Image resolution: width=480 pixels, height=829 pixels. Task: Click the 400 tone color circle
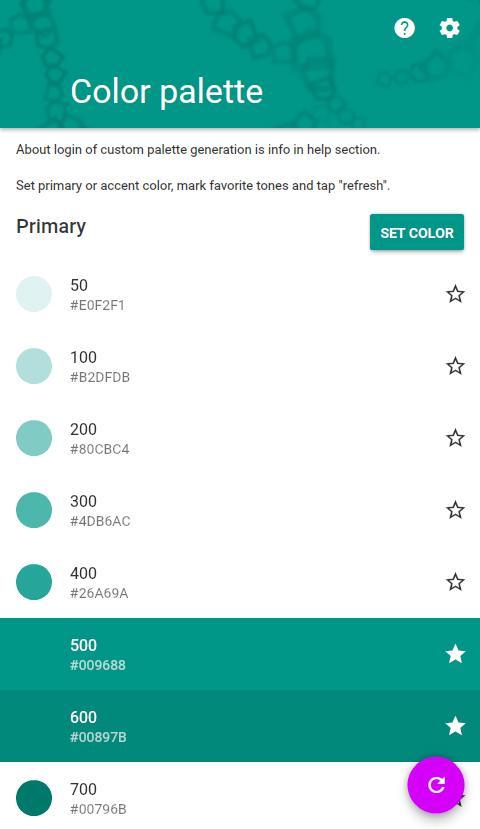34,582
